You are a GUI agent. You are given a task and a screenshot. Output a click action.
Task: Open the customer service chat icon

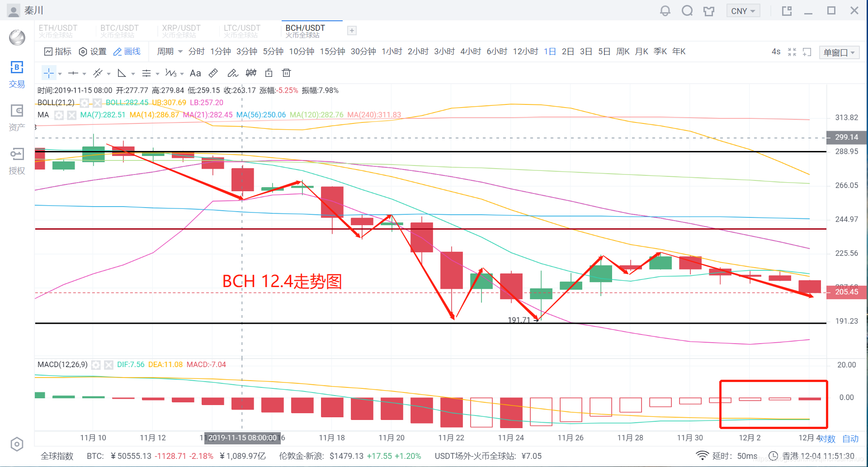(687, 11)
